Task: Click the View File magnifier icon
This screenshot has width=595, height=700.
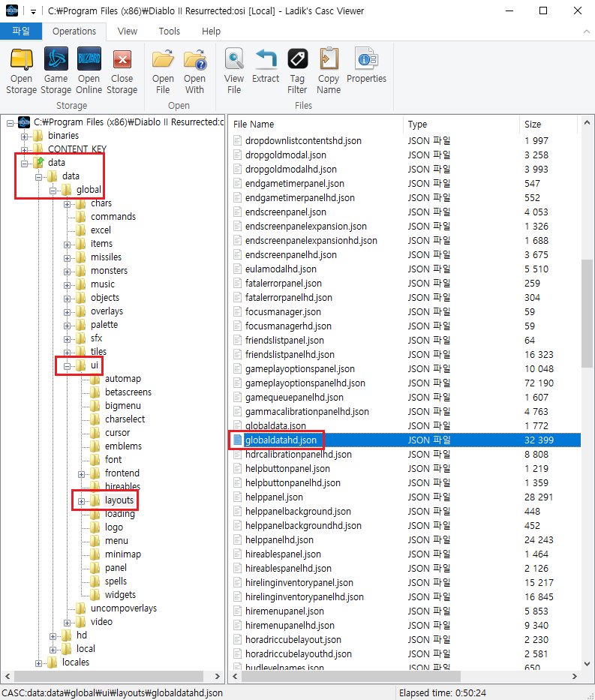Action: coord(234,71)
